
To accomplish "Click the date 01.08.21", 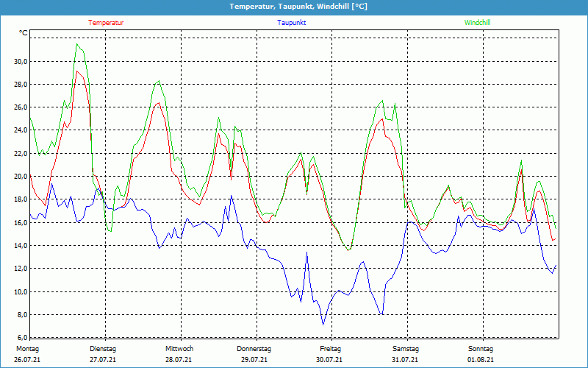I will point(481,360).
